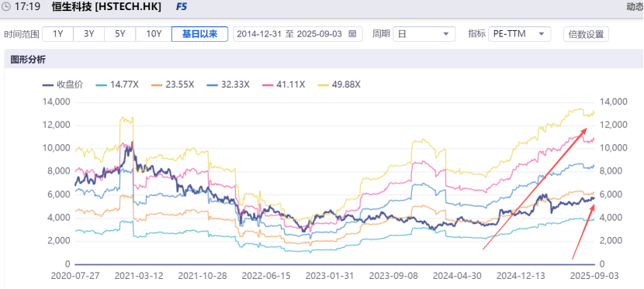
Task: Click the 动态 link at top right
Action: tap(635, 7)
